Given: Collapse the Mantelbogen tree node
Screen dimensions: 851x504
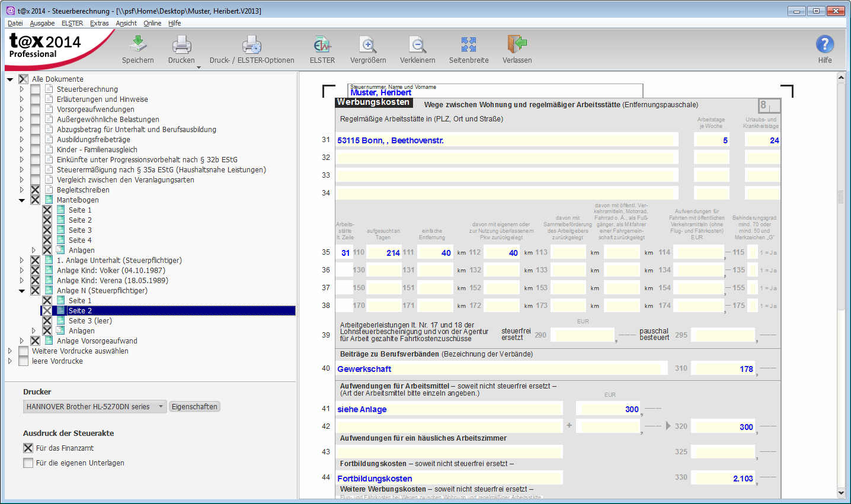Looking at the screenshot, I should tap(22, 200).
